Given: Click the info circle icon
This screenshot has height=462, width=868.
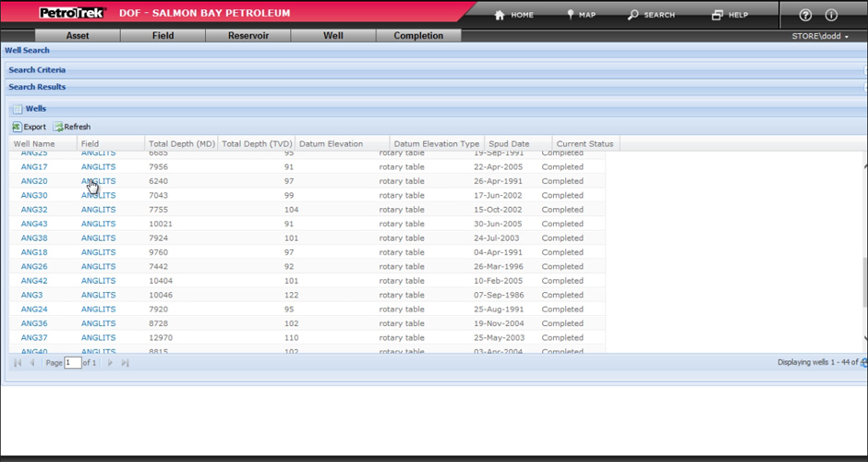Looking at the screenshot, I should click(x=831, y=16).
